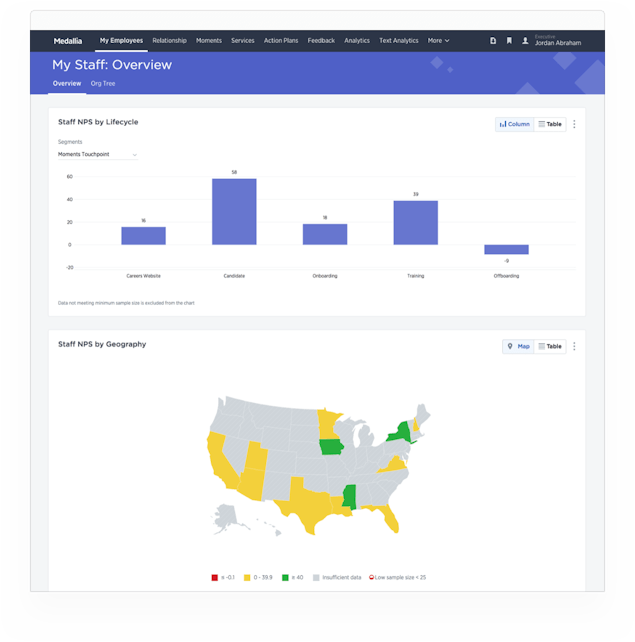Open Action Plans in navigation

point(281,41)
